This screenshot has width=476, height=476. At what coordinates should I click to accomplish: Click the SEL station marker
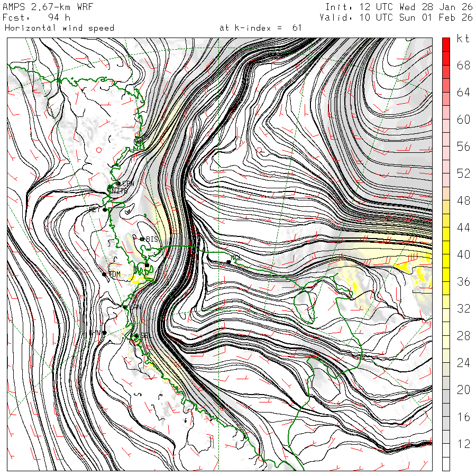(x=136, y=335)
